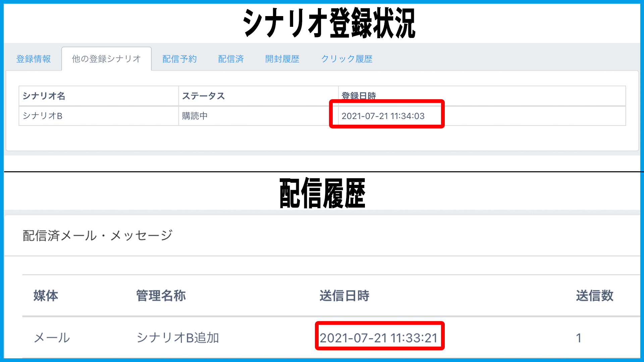The width and height of the screenshot is (644, 362).
Task: Switch to the 配信予約 tab
Action: 179,59
